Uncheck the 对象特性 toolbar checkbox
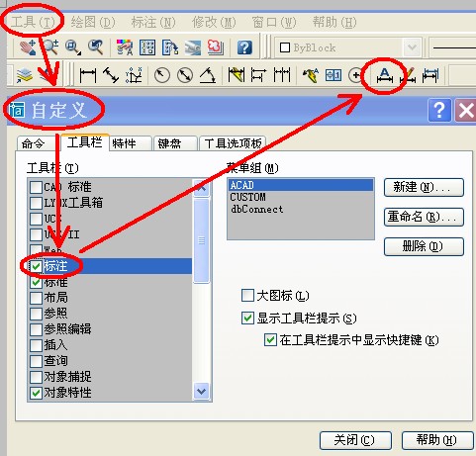 [x=36, y=393]
